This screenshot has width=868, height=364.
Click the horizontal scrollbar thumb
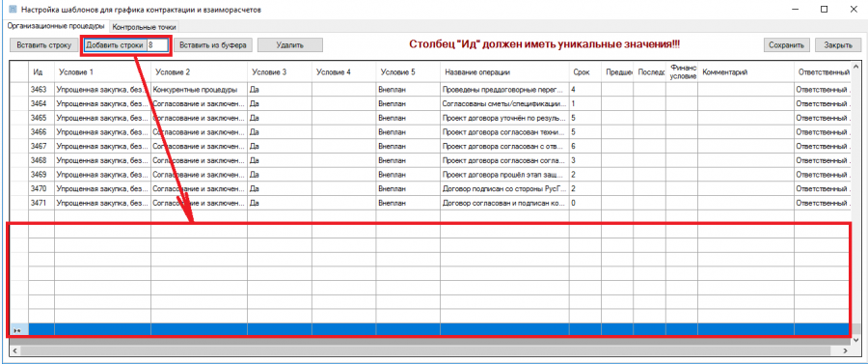426,351
